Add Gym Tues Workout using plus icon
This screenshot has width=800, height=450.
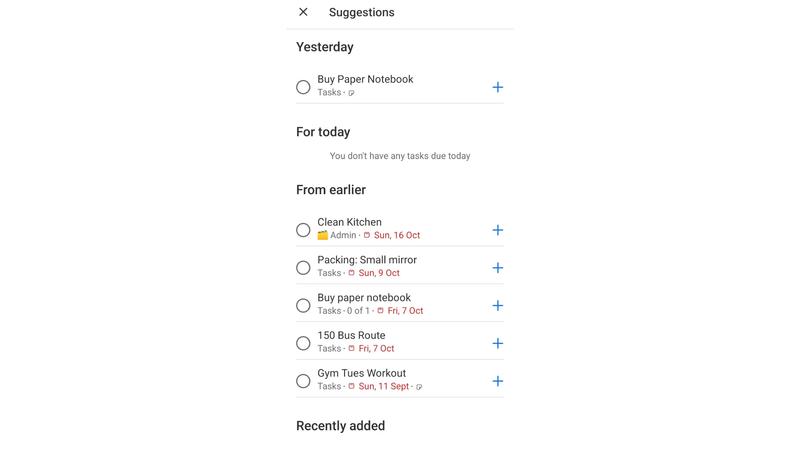497,381
